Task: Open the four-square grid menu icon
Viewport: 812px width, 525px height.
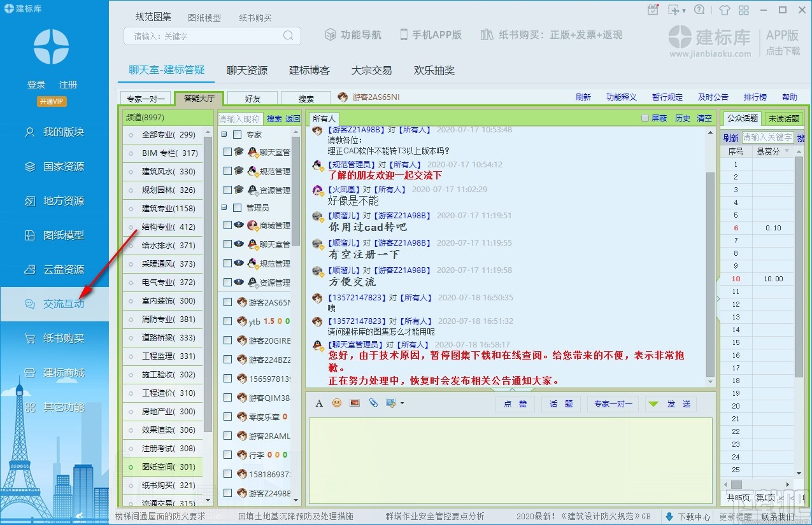Action: point(744,10)
